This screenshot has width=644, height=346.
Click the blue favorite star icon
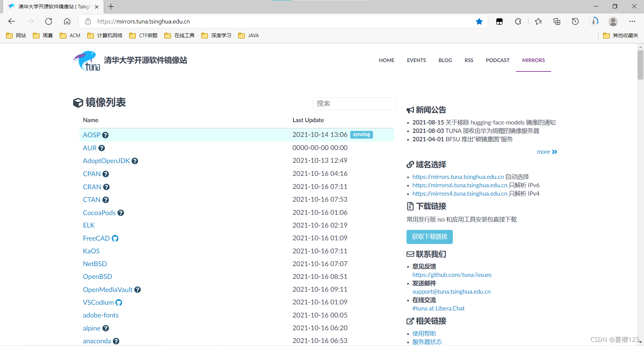[x=479, y=21]
